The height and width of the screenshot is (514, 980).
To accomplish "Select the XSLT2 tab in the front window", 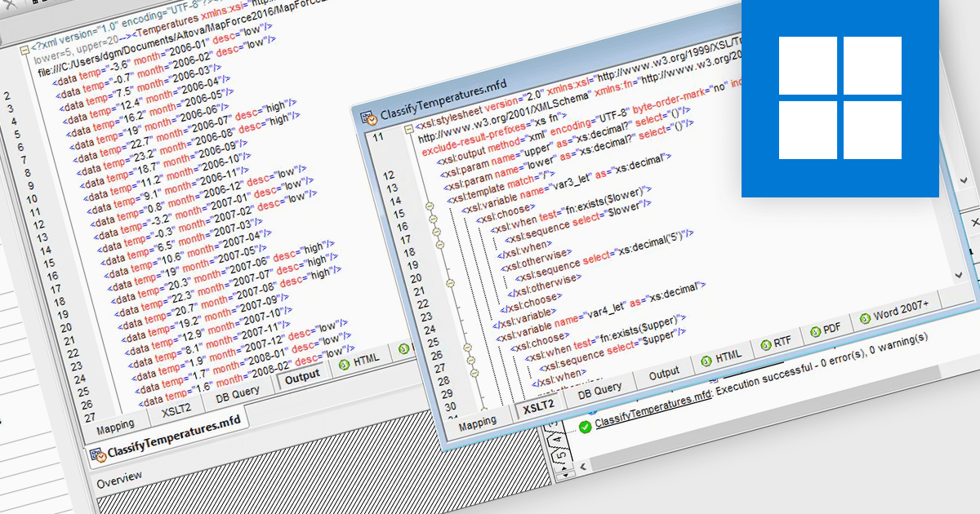I will 541,405.
